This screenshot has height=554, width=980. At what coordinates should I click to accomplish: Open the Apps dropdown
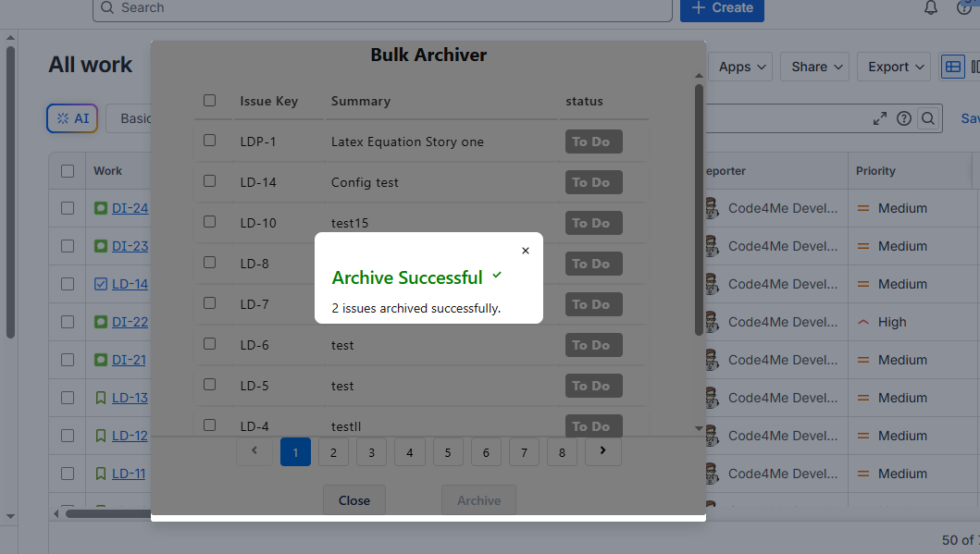(x=740, y=67)
